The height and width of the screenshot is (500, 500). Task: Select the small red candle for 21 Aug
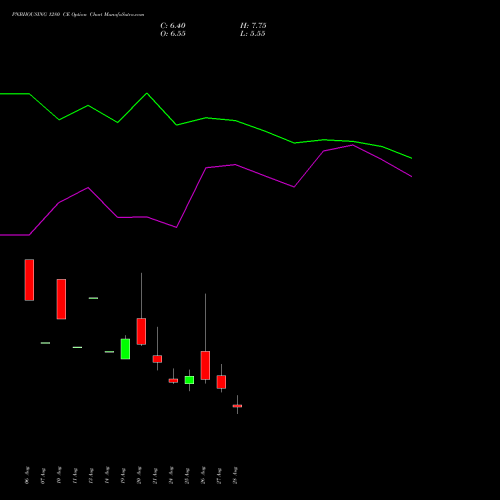[157, 359]
